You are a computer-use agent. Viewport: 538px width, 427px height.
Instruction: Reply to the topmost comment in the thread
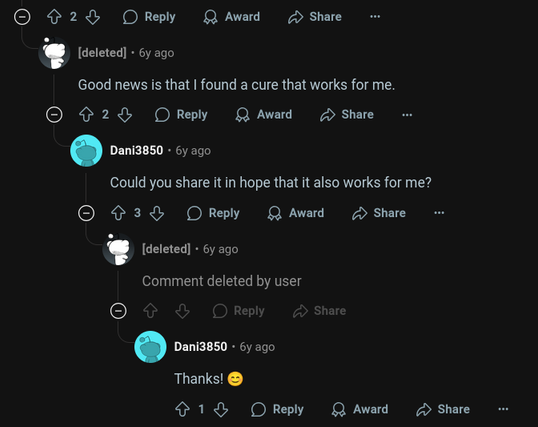click(149, 17)
